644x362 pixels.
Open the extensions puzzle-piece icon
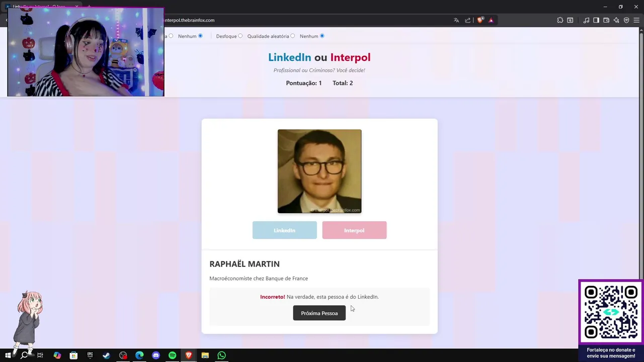(560, 20)
